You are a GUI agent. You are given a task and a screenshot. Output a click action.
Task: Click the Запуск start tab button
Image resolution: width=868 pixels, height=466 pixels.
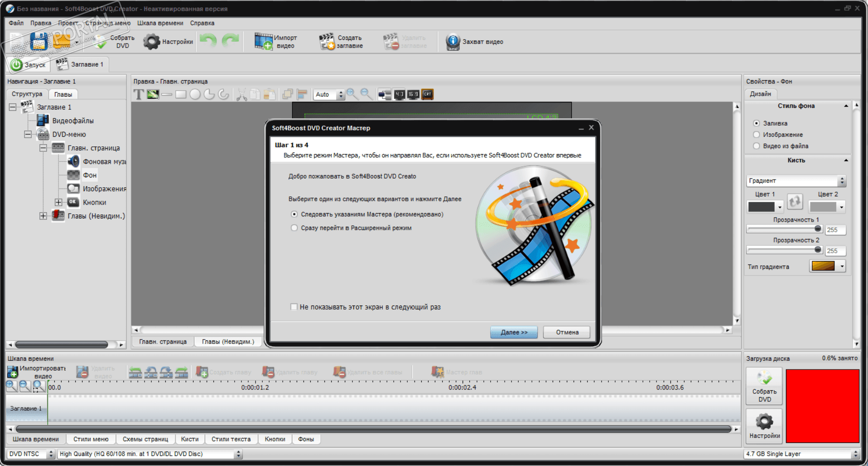pyautogui.click(x=29, y=65)
